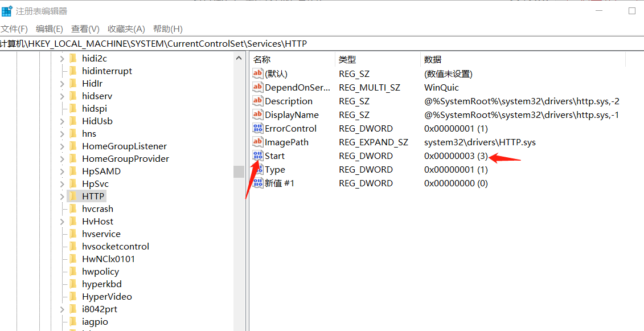644x331 pixels.
Task: Open the 文件(F) menu
Action: click(14, 29)
